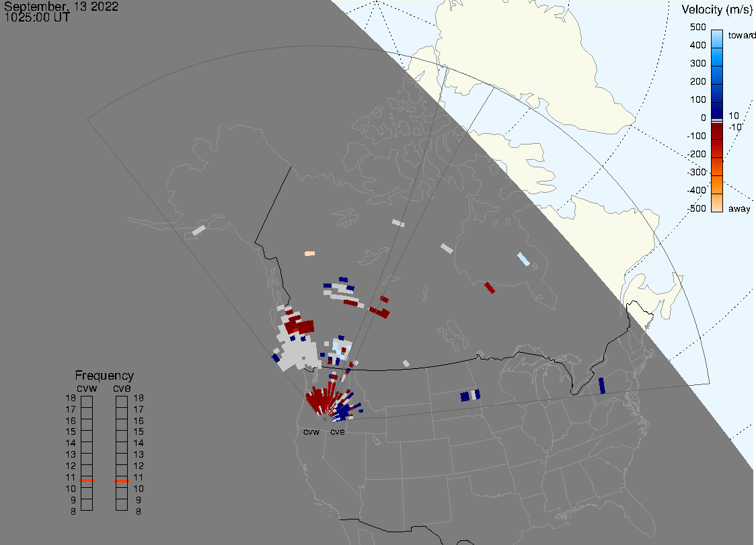This screenshot has height=545, width=756.
Task: Click the peach velocity cell over northwestern Canada
Action: click(x=309, y=253)
